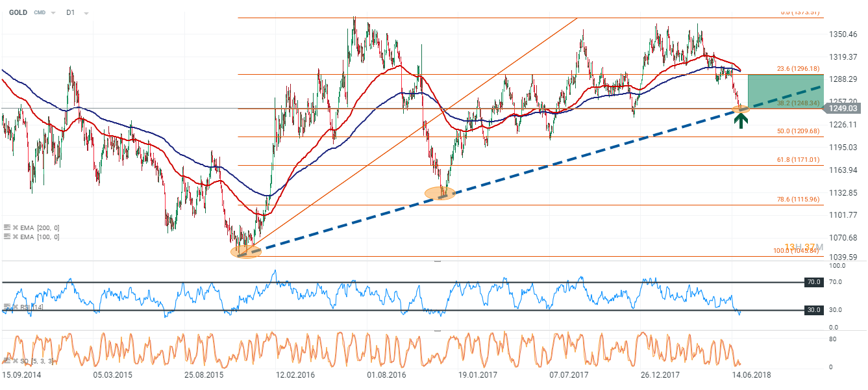Remove the SO [5, 3, 3] indicator

point(14,361)
